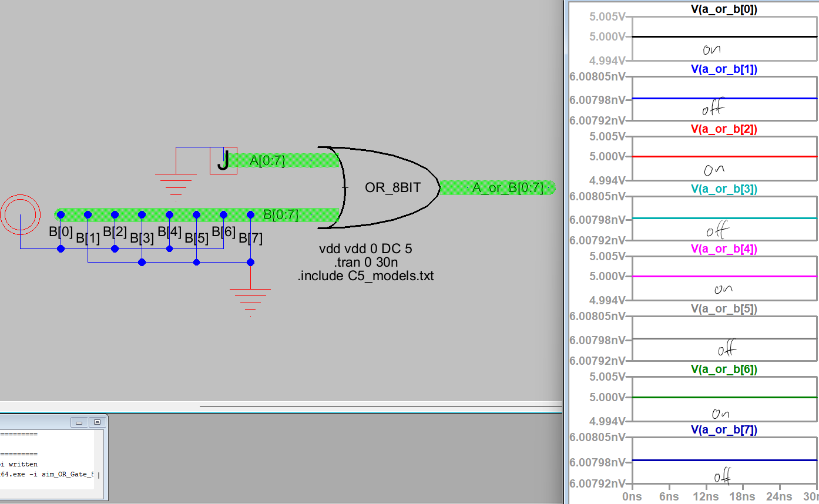819x504 pixels.
Task: Click the green V(a_or_b[6]) trace label
Action: pos(724,369)
